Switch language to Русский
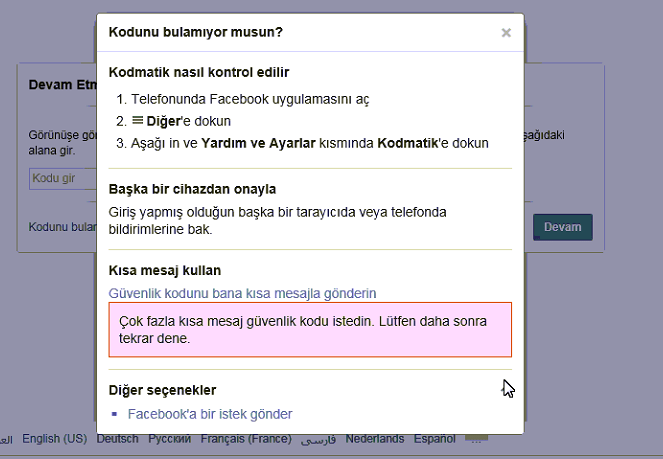Screen dimensions: 663x459 tap(170, 439)
